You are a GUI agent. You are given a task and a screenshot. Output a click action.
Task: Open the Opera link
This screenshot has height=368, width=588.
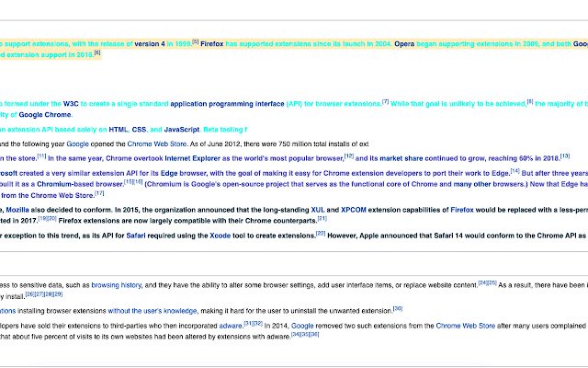(x=404, y=44)
